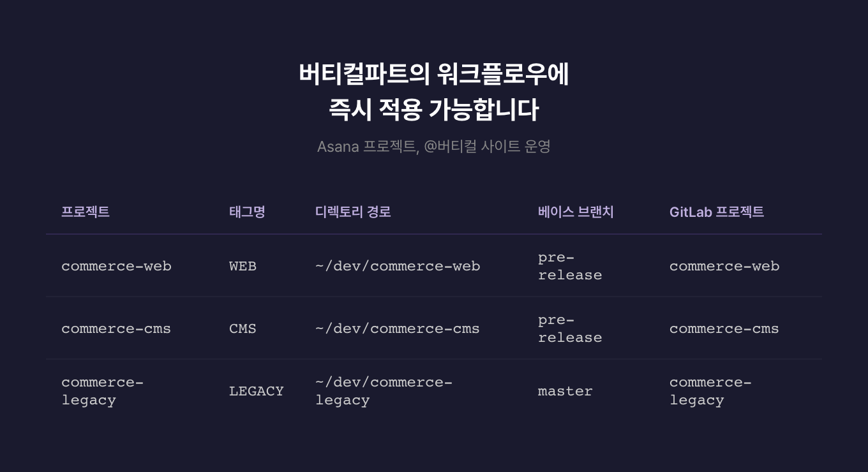
Task: Click the 프로젝트 column header
Action: tap(86, 212)
